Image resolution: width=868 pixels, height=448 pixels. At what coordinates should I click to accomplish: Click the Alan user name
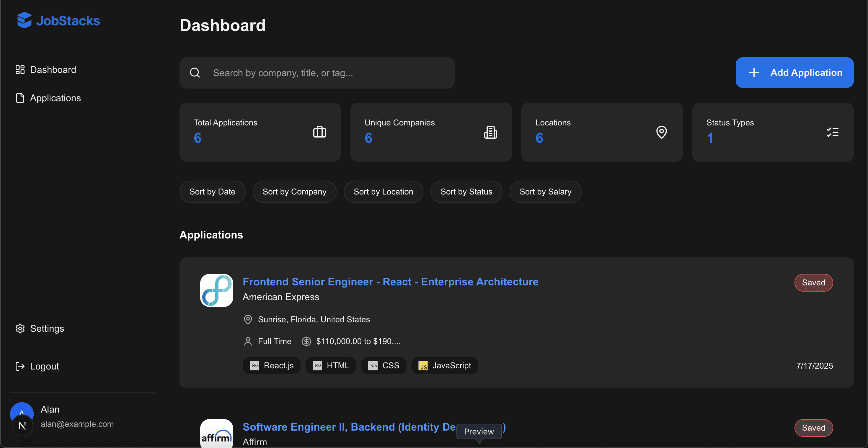click(50, 409)
